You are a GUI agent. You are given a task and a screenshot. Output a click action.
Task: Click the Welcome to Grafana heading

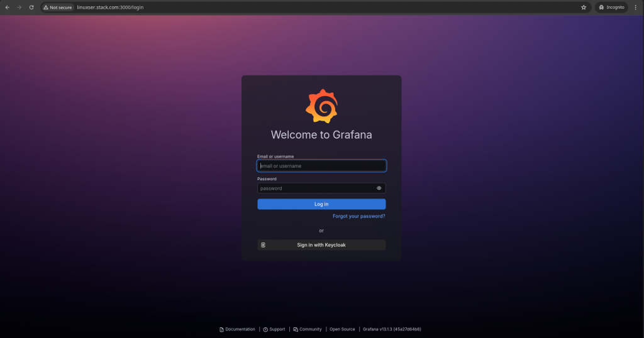tap(321, 135)
